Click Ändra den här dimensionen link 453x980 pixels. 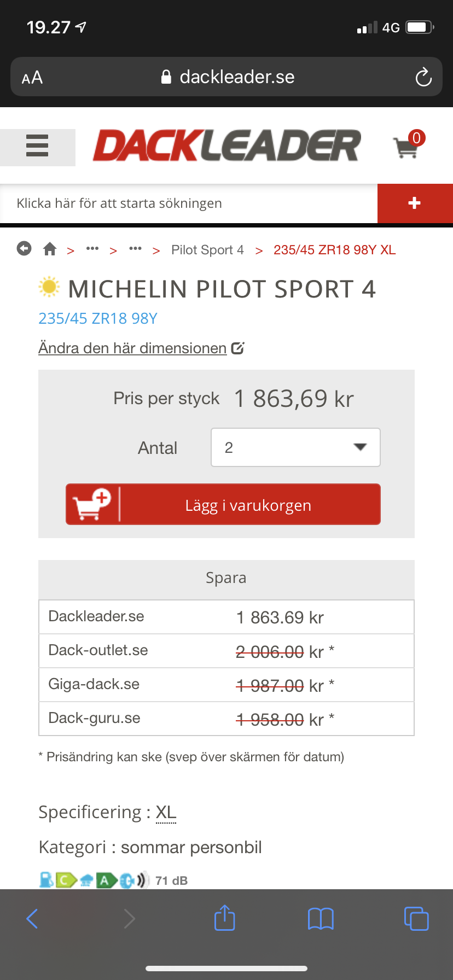[x=132, y=348]
